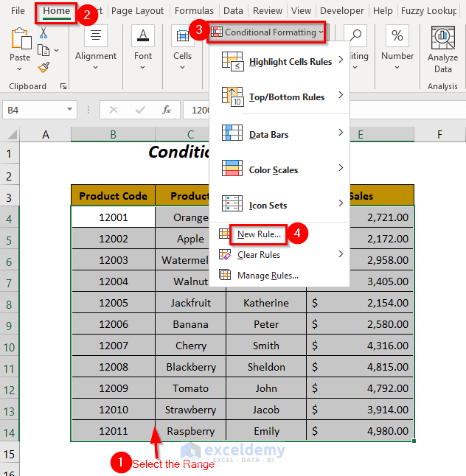
Task: Click the Color Scales icon
Action: click(x=232, y=168)
